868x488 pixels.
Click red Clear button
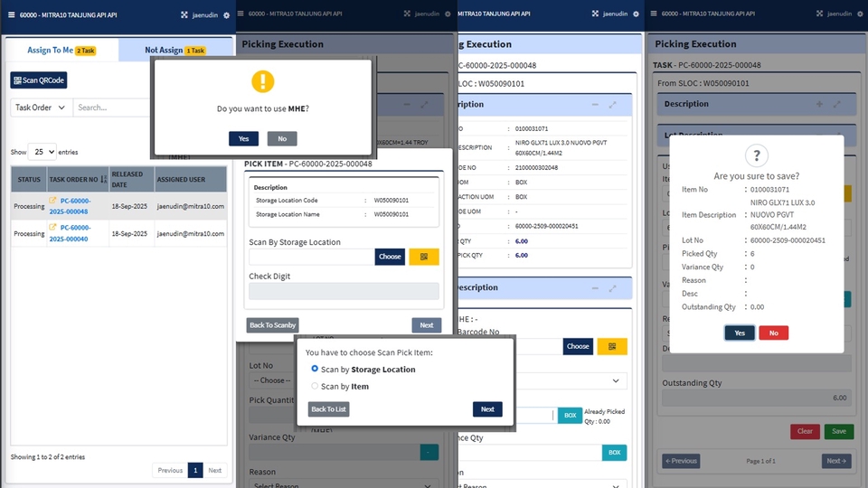click(x=805, y=431)
